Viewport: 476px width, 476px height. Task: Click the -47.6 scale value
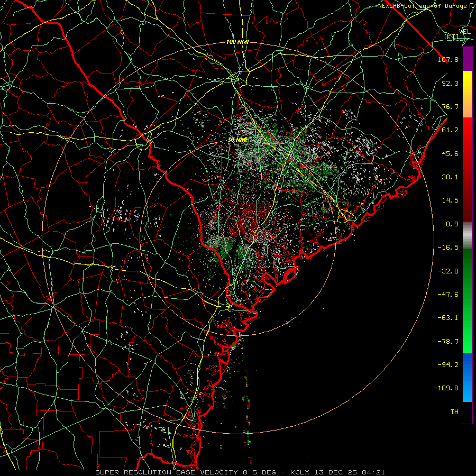tap(448, 295)
